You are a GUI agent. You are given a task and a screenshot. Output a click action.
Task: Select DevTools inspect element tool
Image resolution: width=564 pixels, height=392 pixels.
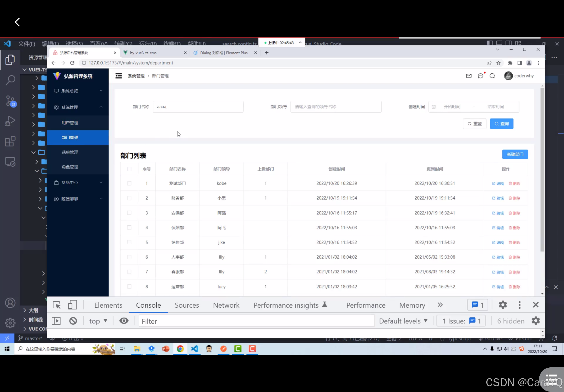57,305
